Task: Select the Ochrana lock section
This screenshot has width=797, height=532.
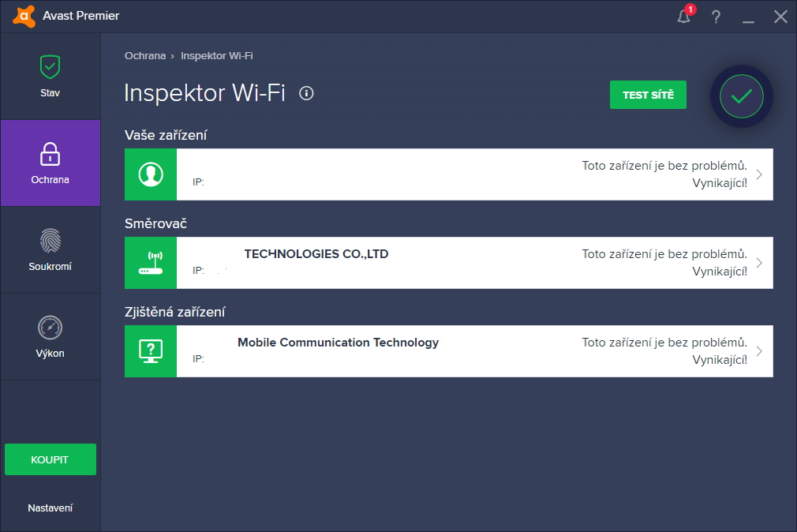Action: click(x=51, y=163)
